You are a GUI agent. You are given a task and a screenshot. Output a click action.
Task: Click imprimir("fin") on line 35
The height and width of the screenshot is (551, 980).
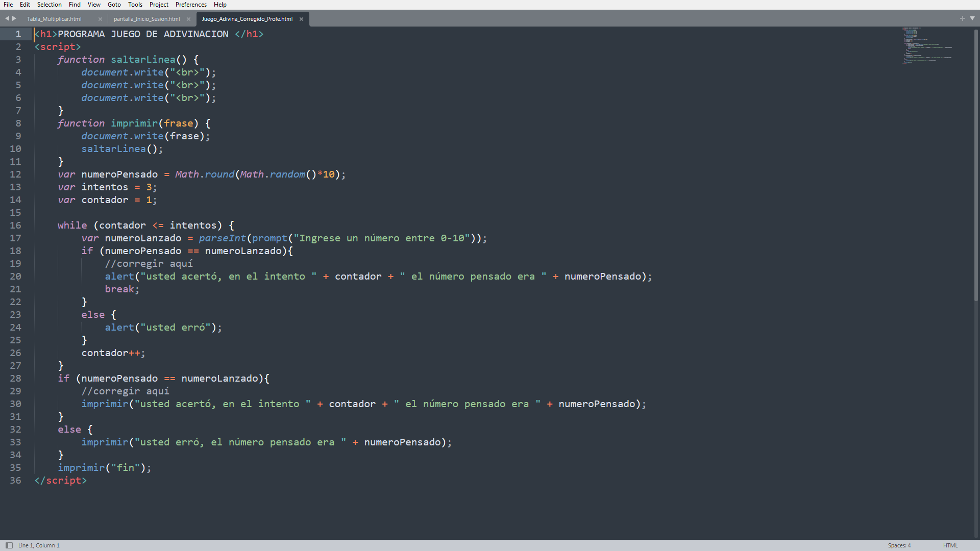[105, 468]
